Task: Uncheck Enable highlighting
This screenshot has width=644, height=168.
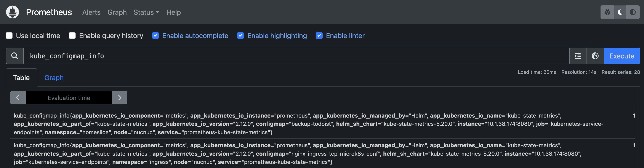Action: pos(240,36)
